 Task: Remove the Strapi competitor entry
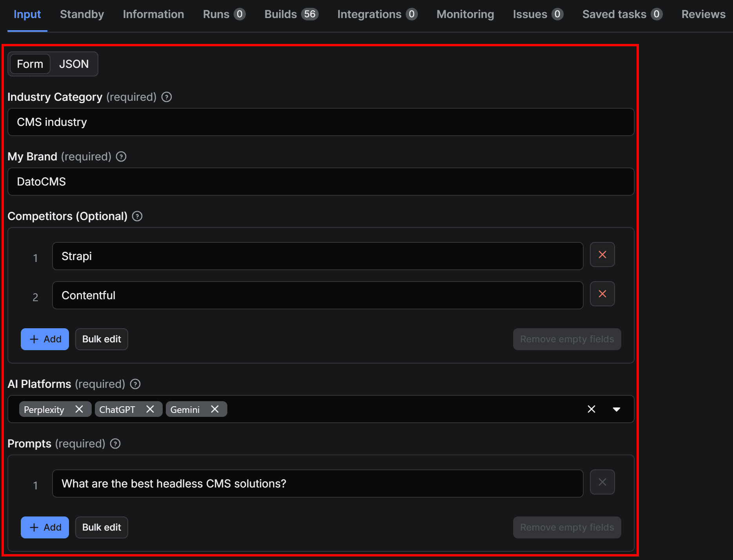(602, 255)
